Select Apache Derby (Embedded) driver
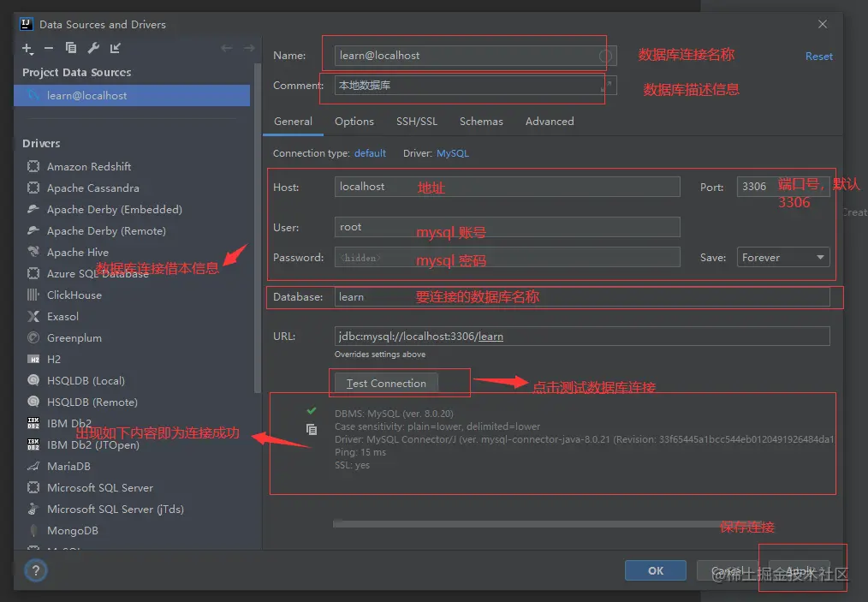Image resolution: width=868 pixels, height=602 pixels. (x=114, y=209)
